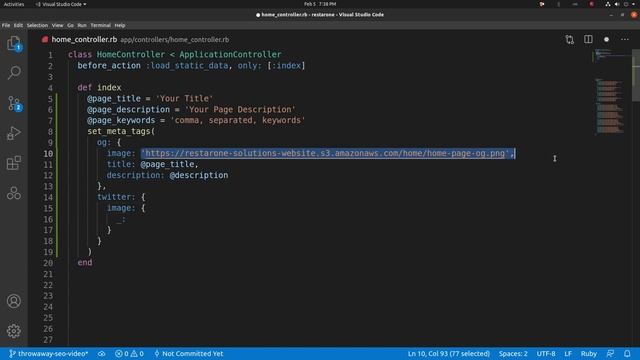This screenshot has width=640, height=360.
Task: Click 'Your Page Description' string
Action: pos(240,110)
